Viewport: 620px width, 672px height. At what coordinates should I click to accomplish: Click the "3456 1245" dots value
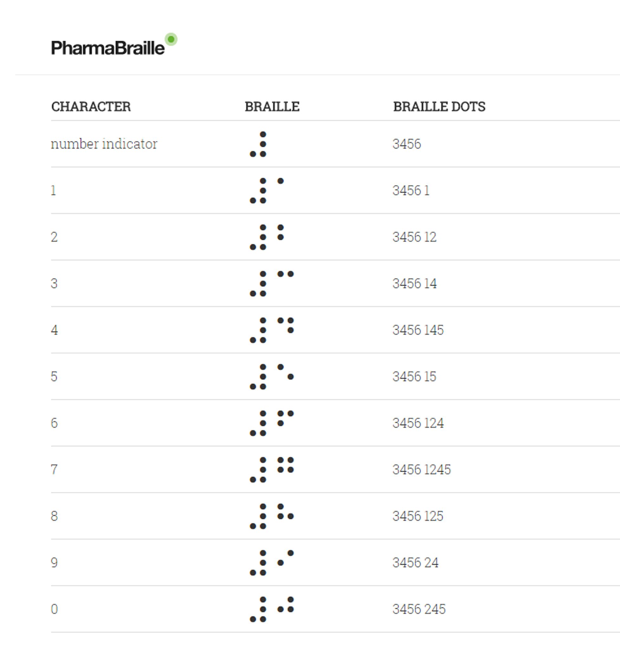[421, 470]
